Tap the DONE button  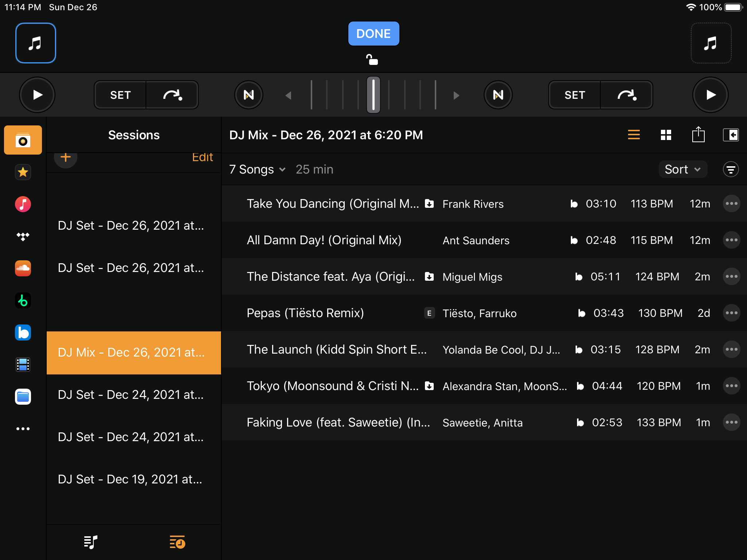[373, 34]
